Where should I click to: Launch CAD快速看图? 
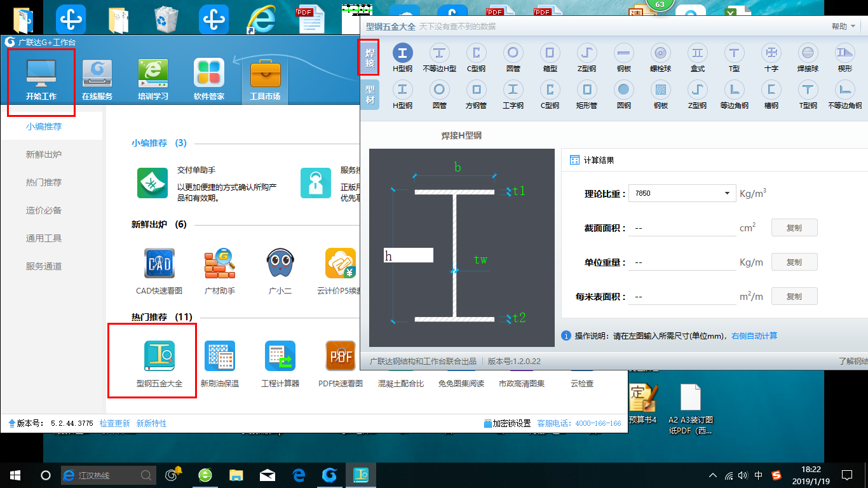[x=159, y=271]
